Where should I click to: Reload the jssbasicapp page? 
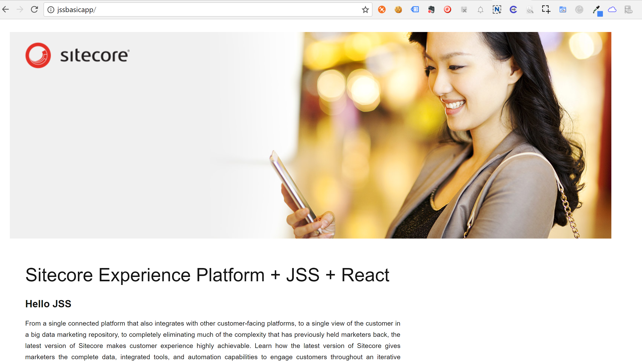pyautogui.click(x=34, y=10)
